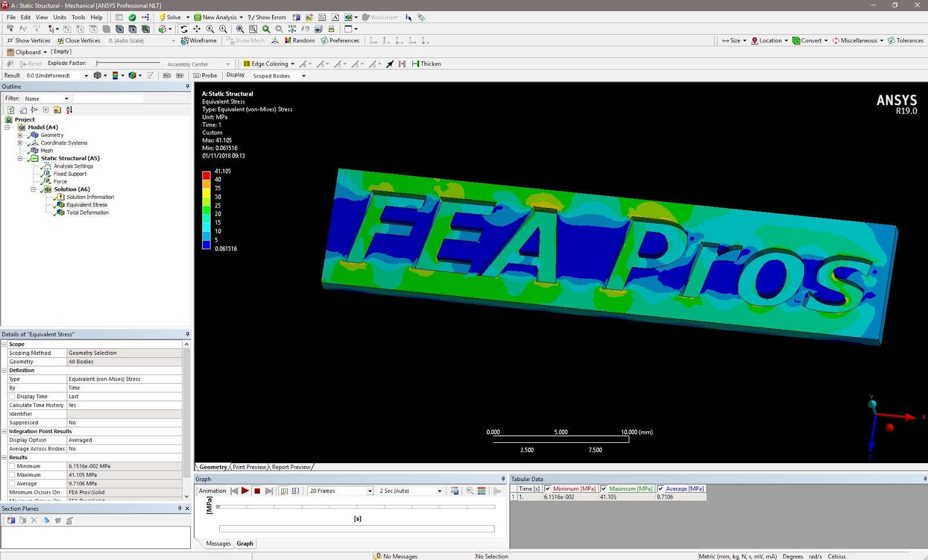The width and height of the screenshot is (928, 560).
Task: Switch to the Report Preview tab
Action: coord(291,467)
